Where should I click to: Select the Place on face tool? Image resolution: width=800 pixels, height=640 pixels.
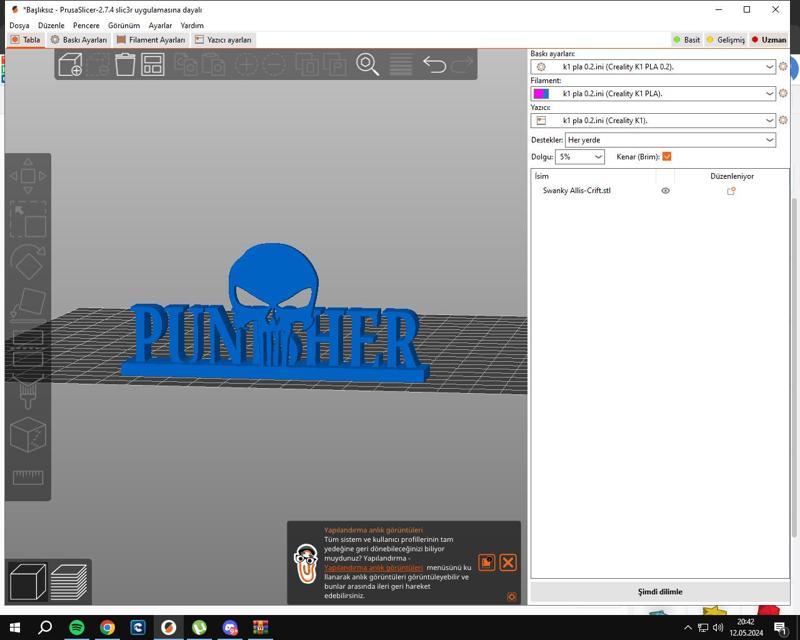pos(28,305)
